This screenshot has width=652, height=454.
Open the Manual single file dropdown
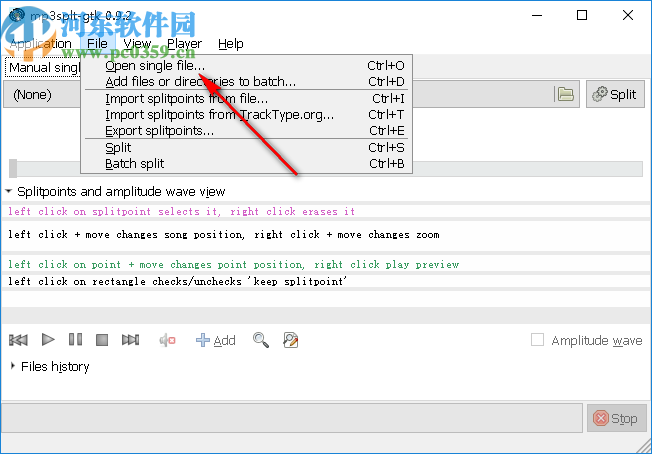(x=43, y=68)
